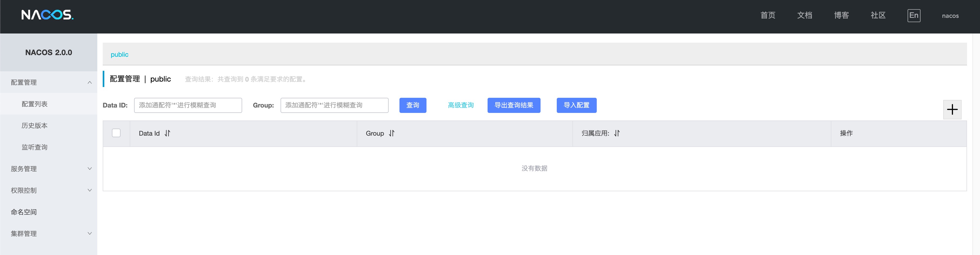This screenshot has width=980, height=255.
Task: Click the 查询 search button
Action: tap(413, 105)
